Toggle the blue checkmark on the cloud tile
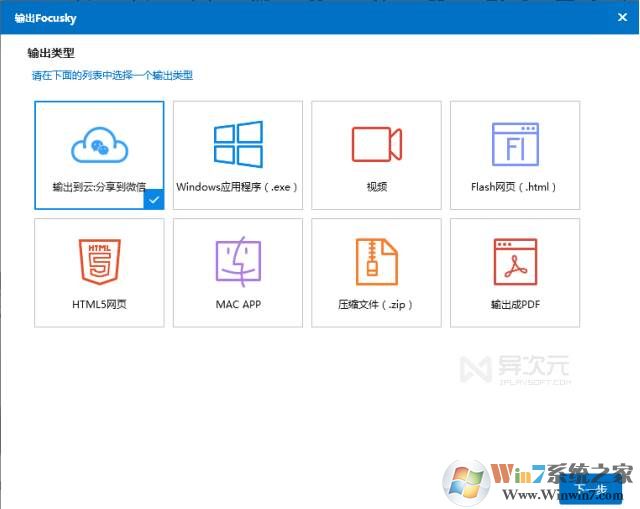The height and width of the screenshot is (509, 640). 153,200
